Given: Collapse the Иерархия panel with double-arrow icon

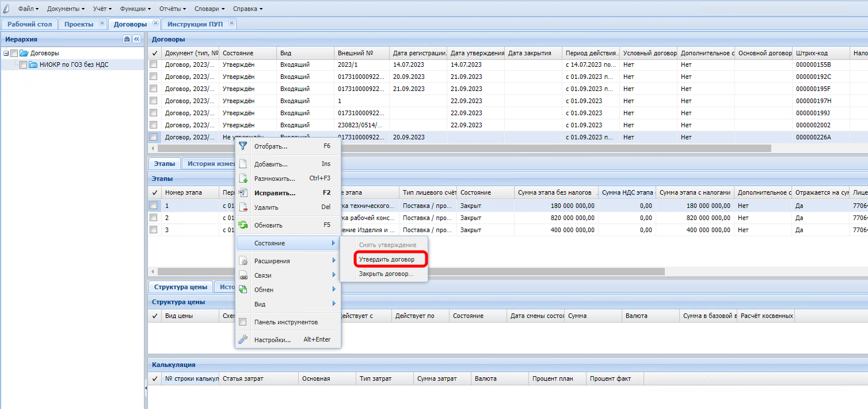Looking at the screenshot, I should click(x=137, y=39).
